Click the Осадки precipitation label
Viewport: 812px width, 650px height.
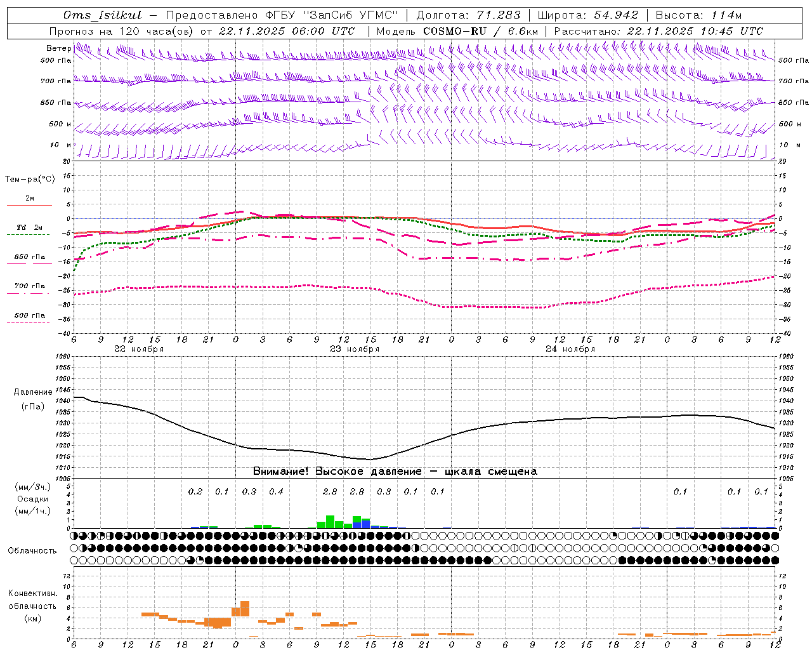click(x=33, y=499)
